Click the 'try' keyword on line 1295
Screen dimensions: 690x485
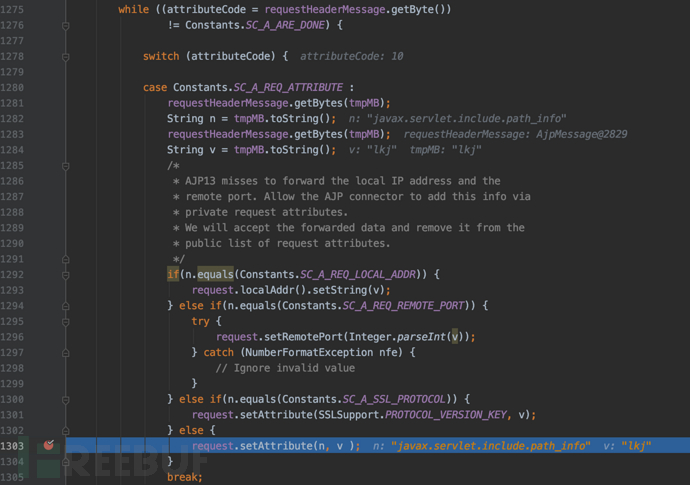200,322
